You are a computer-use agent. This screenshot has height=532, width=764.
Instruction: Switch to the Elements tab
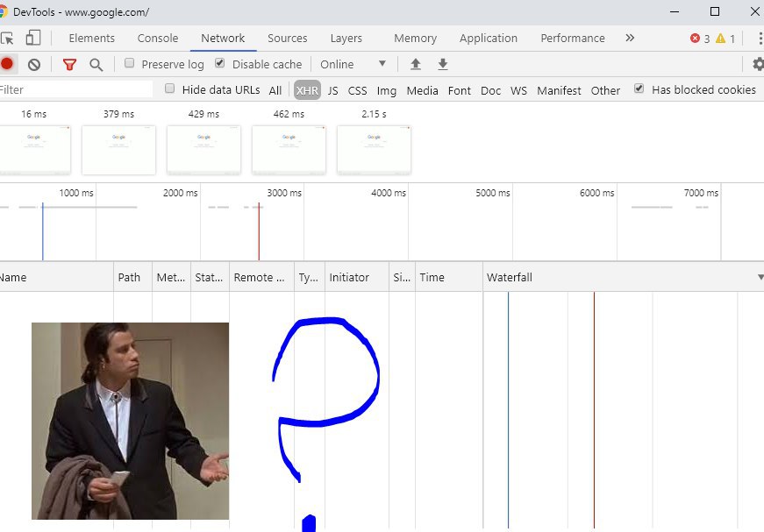[91, 39]
